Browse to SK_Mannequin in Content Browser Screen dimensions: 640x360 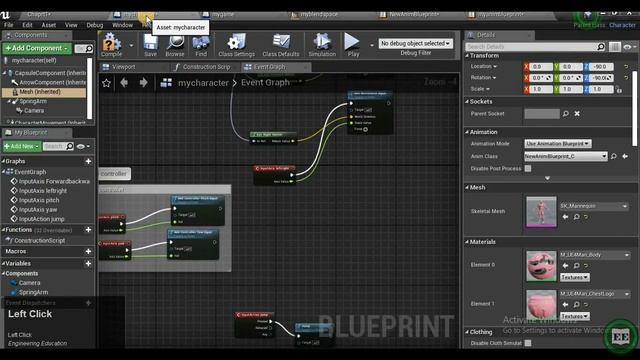(x=576, y=217)
